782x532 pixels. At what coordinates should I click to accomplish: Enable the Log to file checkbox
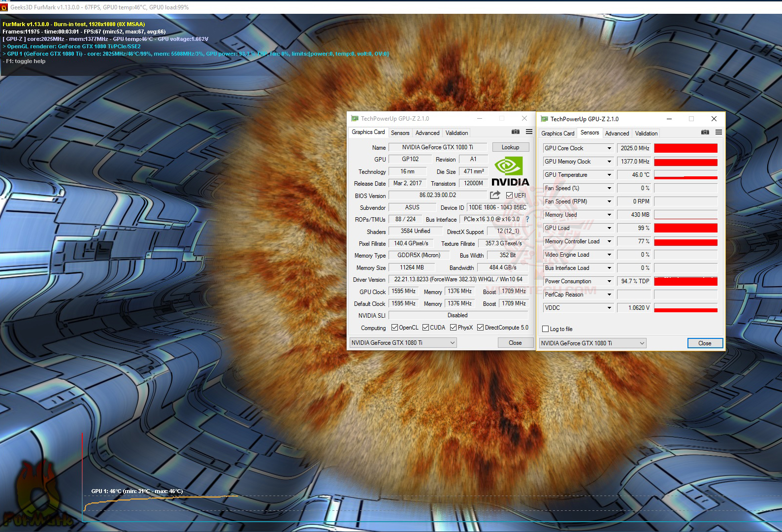pos(545,329)
